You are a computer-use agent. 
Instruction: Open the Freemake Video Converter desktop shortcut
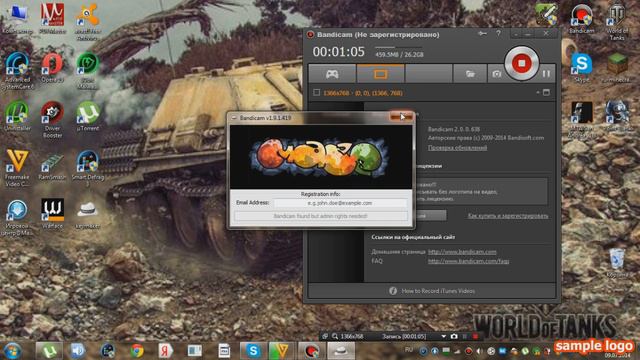click(x=17, y=168)
